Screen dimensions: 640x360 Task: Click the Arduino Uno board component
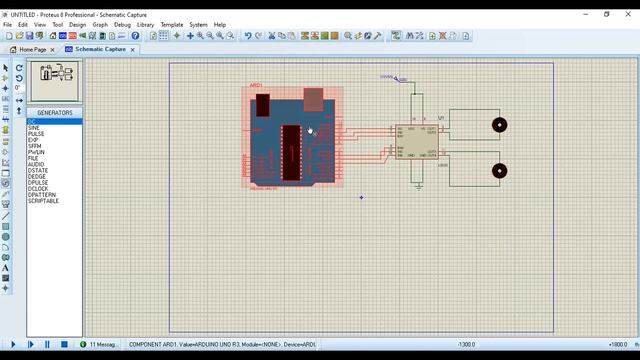coord(293,138)
